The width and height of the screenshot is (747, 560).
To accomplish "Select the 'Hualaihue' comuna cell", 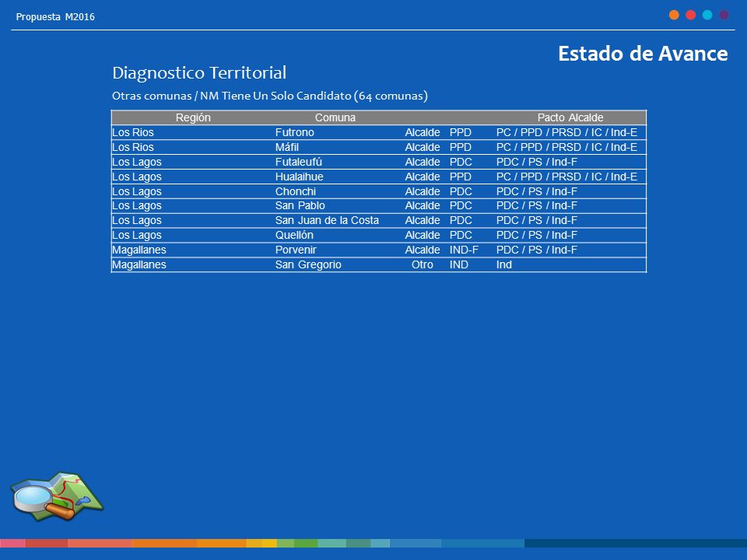I will (299, 177).
